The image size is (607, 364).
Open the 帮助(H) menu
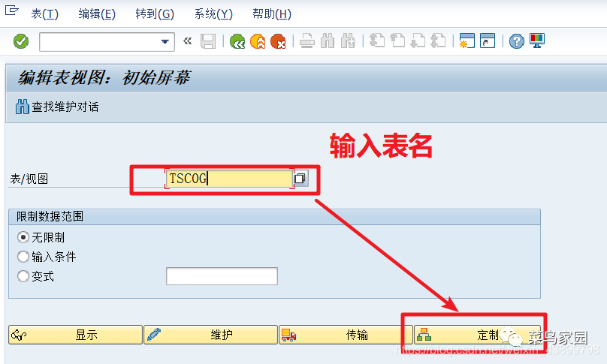(x=272, y=14)
